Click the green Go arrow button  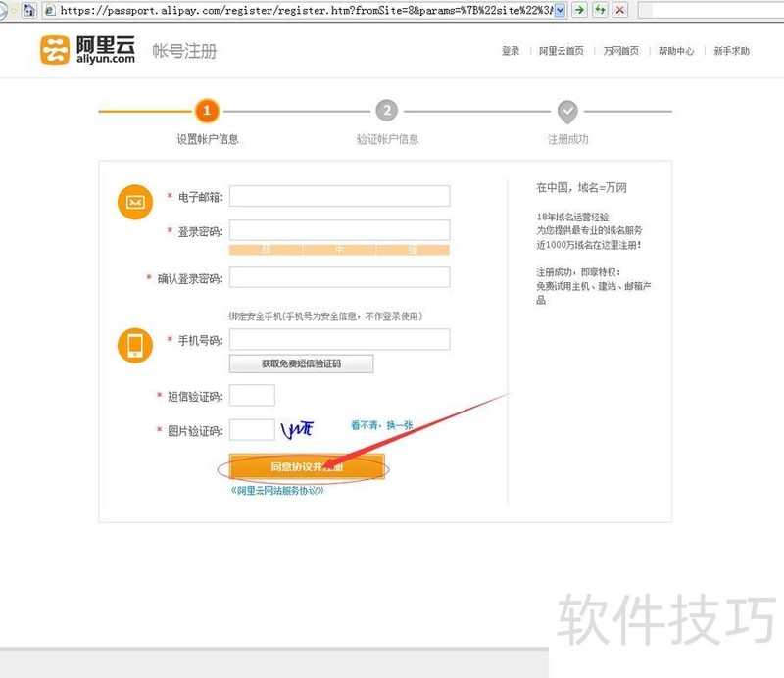pyautogui.click(x=579, y=10)
